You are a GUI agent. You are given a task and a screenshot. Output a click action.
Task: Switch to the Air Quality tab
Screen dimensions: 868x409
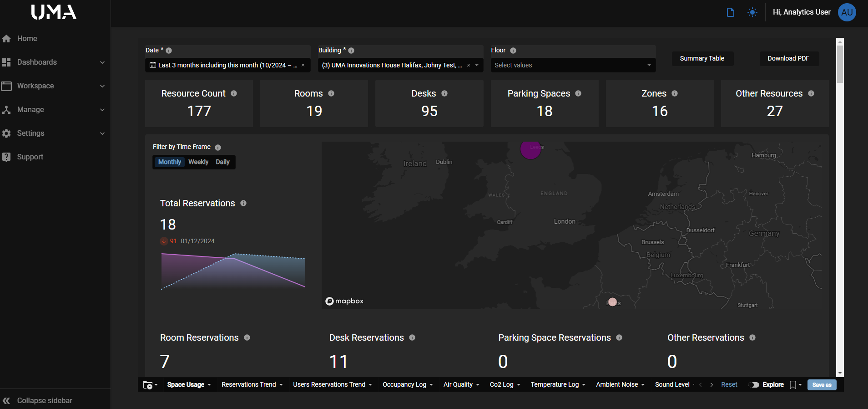pos(458,385)
